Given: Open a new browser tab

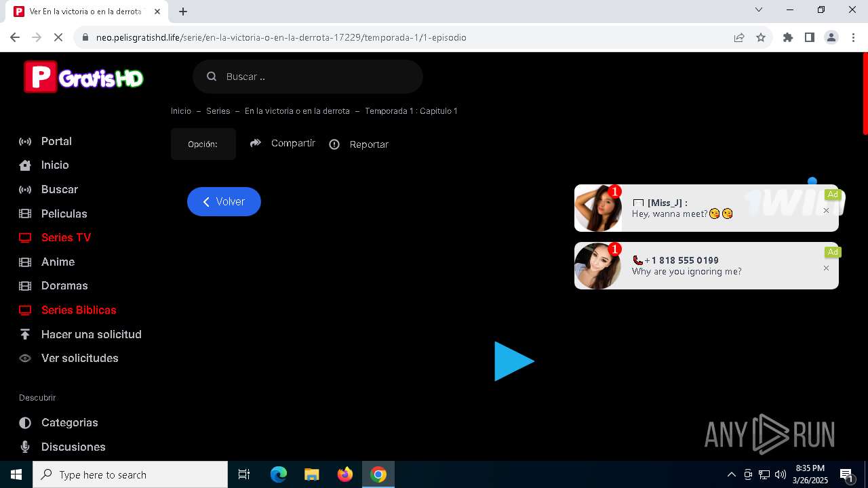Looking at the screenshot, I should (183, 12).
